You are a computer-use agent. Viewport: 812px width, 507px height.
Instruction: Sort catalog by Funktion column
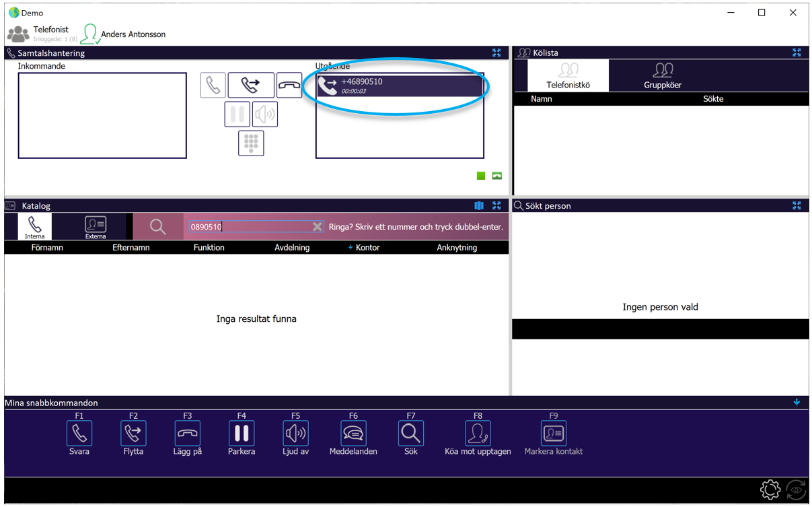[x=209, y=248]
